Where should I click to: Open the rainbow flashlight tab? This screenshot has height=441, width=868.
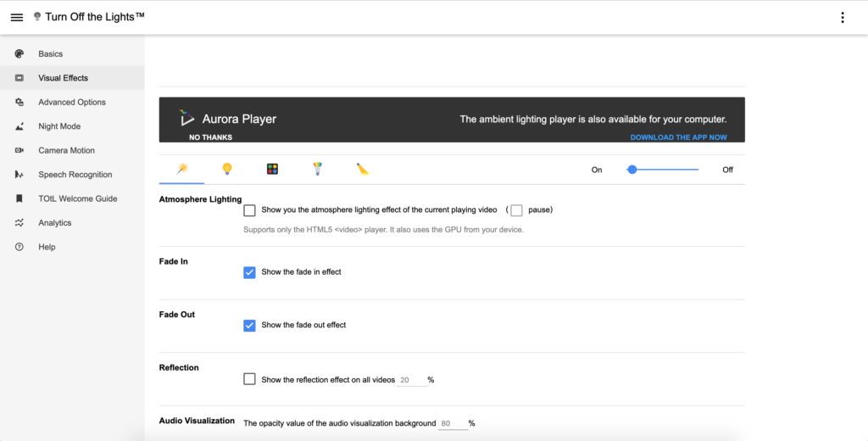pyautogui.click(x=317, y=170)
